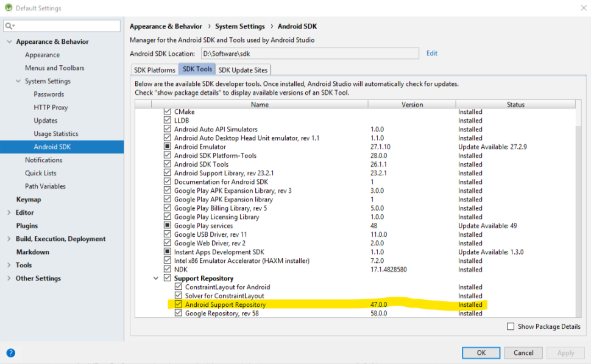591x364 pixels.
Task: Close the Default Settings dialog
Action: point(584,7)
